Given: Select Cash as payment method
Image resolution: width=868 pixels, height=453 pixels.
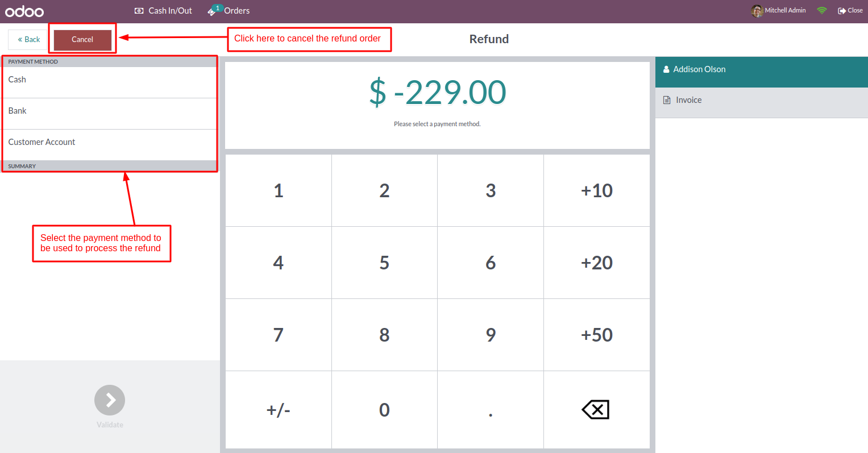Looking at the screenshot, I should pos(110,82).
